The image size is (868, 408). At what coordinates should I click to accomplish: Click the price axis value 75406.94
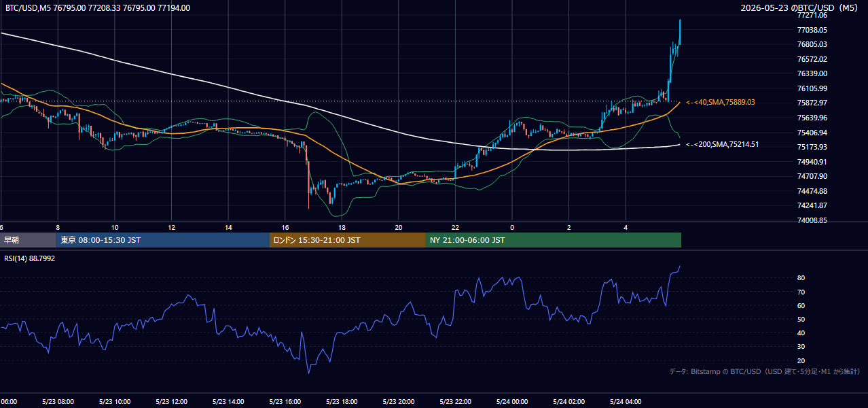[x=812, y=133]
